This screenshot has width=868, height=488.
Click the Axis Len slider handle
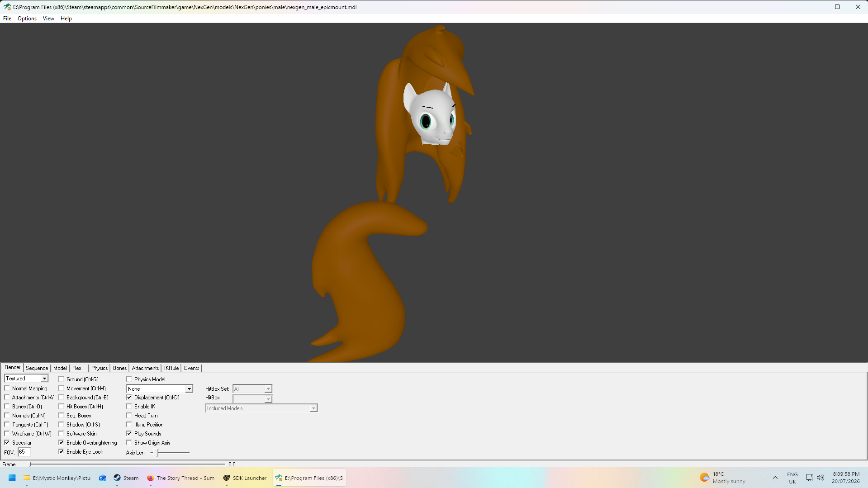157,452
